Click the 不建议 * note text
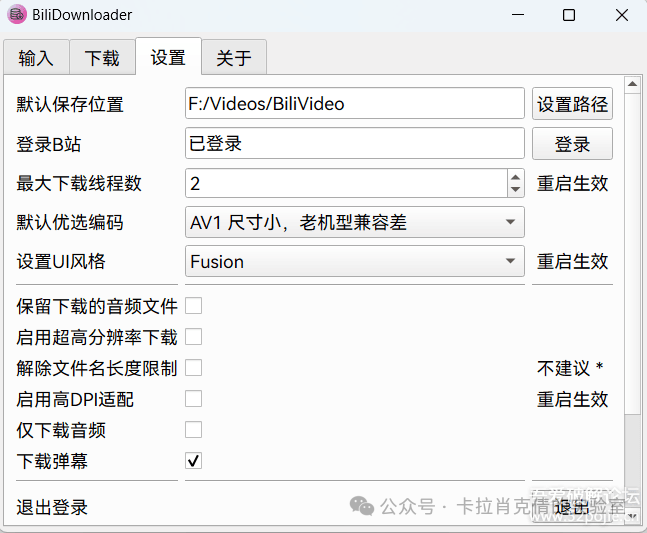647x533 pixels. pyautogui.click(x=570, y=368)
